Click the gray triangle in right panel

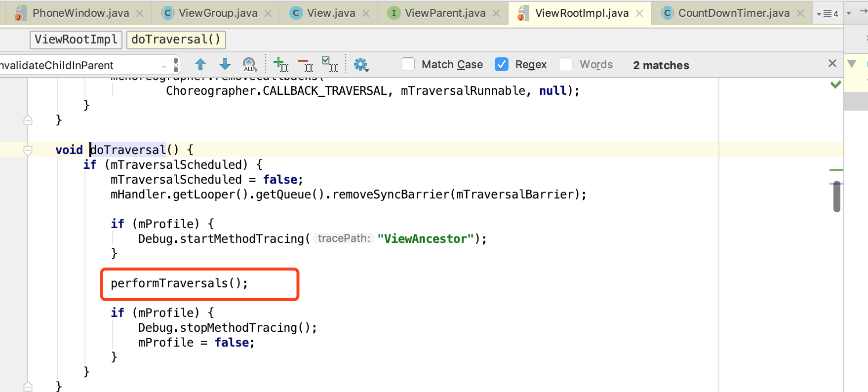point(852,64)
